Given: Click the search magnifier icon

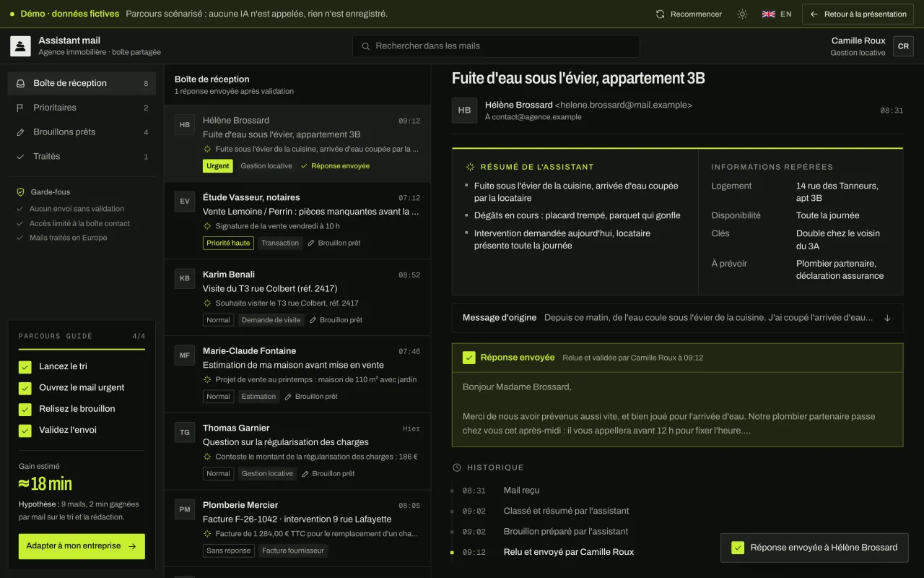Looking at the screenshot, I should pyautogui.click(x=366, y=46).
